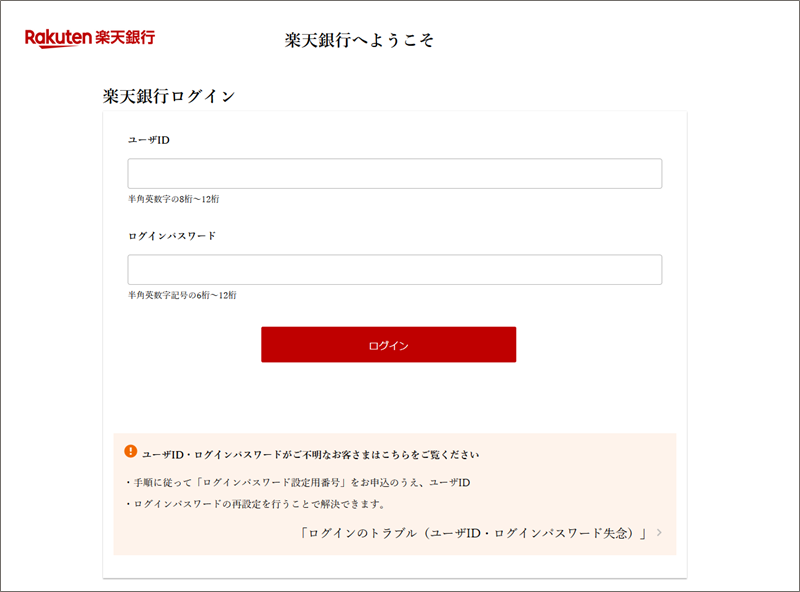Click the 半角英数字記号の6桁〜12桁 hint text
Viewport: 800px width, 592px height.
pos(182,295)
